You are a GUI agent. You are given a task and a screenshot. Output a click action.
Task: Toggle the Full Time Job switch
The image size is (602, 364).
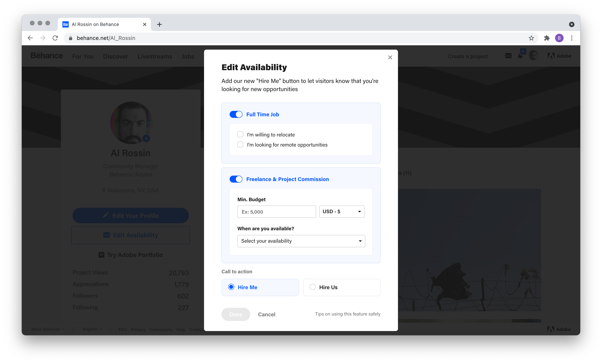point(236,114)
